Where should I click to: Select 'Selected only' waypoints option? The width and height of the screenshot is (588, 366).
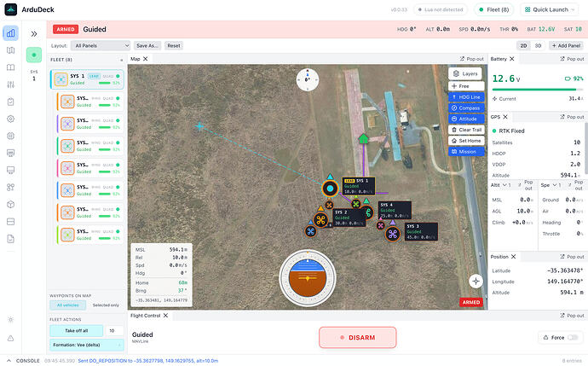[x=106, y=305]
